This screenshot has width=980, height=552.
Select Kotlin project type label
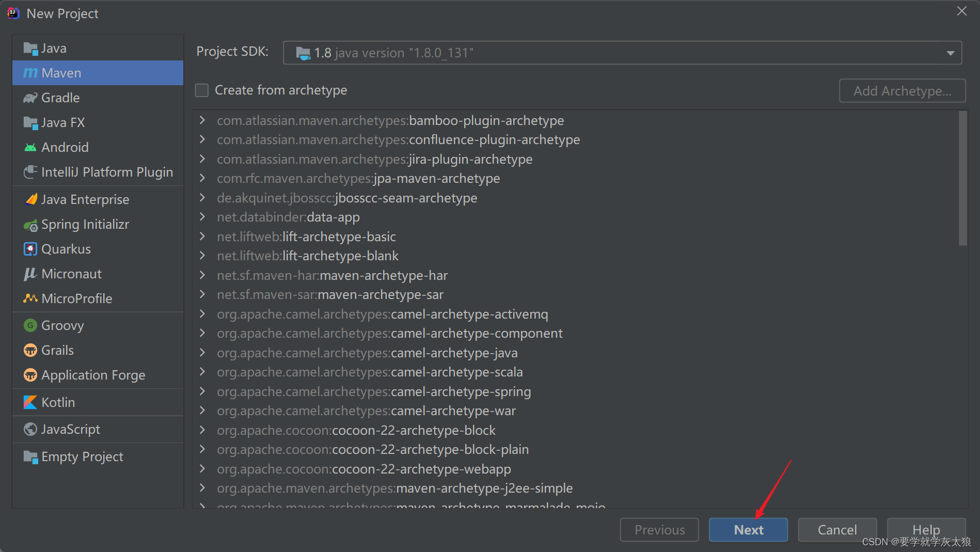pos(58,402)
